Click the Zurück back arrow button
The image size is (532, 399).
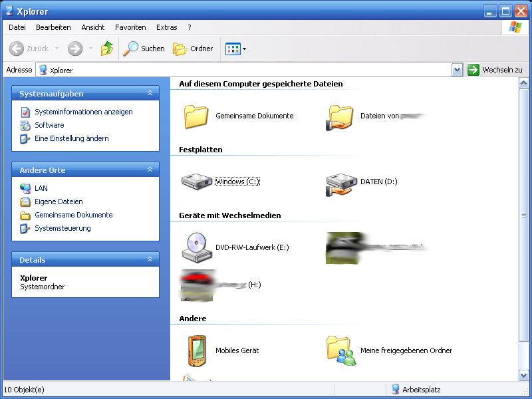coord(16,49)
